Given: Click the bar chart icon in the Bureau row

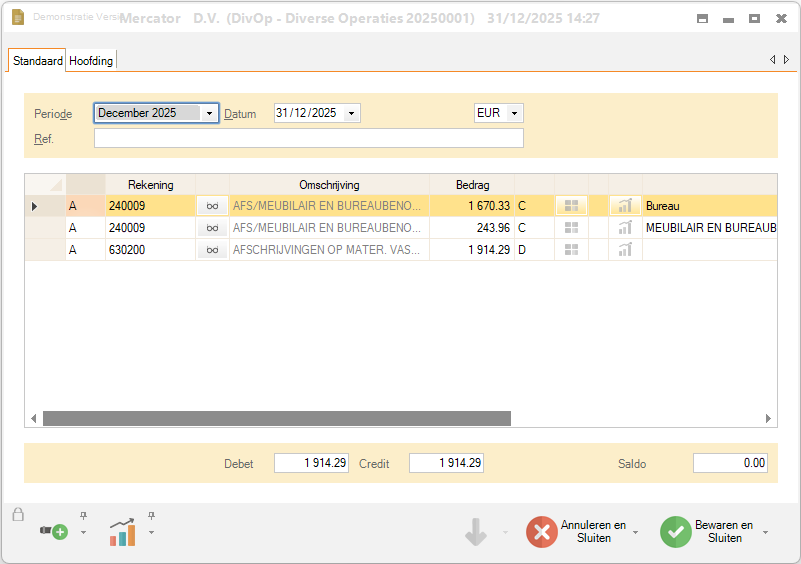Looking at the screenshot, I should click(625, 206).
